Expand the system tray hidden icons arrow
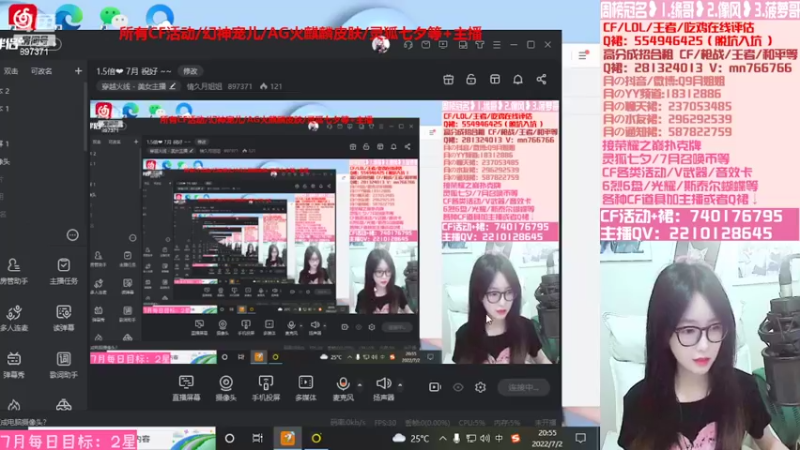This screenshot has width=800, height=450. pos(443,438)
